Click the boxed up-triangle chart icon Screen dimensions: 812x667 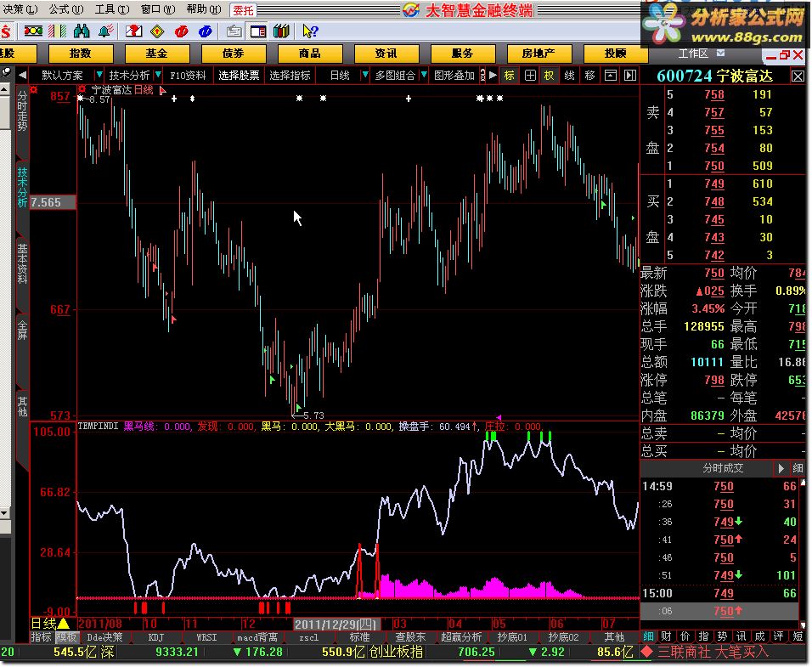pyautogui.click(x=611, y=76)
